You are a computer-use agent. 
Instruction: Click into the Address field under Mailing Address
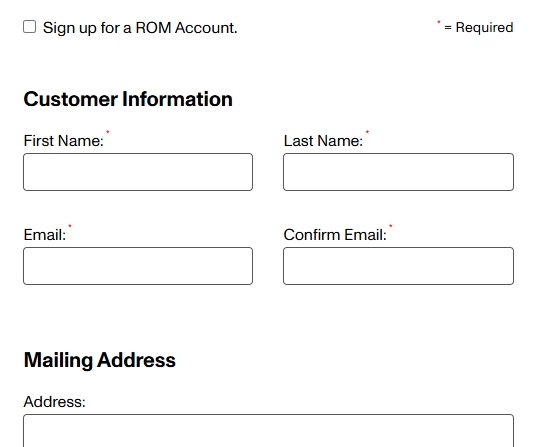point(268,430)
